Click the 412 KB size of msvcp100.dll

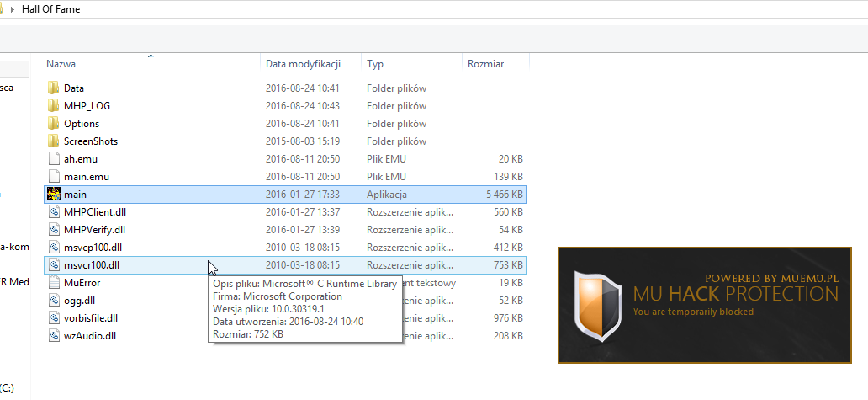tap(508, 248)
